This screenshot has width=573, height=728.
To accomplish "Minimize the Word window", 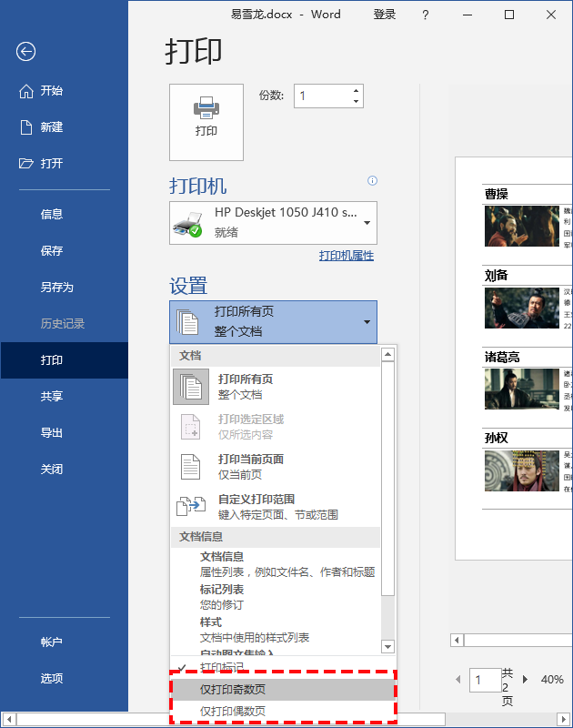I will coord(467,15).
